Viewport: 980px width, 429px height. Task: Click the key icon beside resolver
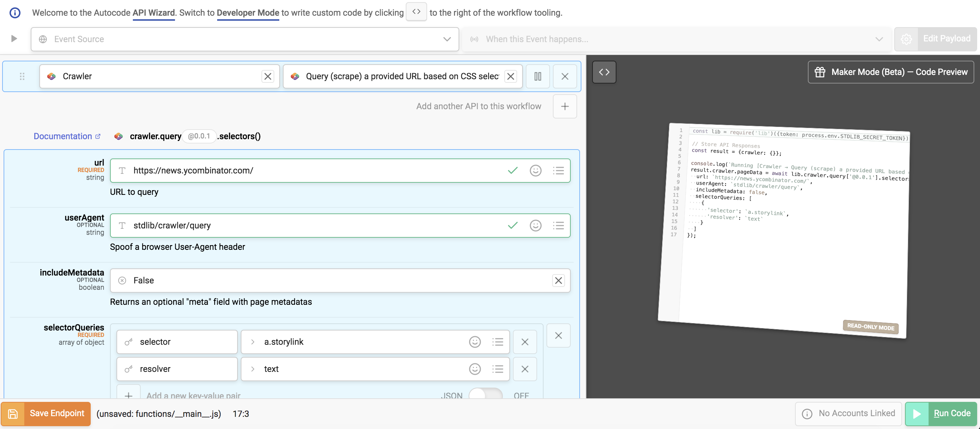pos(129,369)
